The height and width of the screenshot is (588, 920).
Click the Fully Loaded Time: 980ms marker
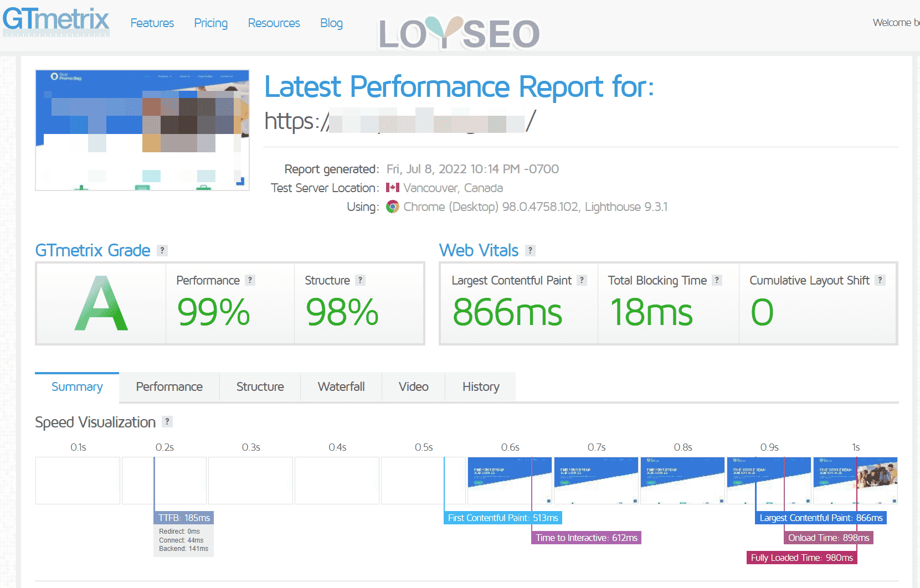click(x=802, y=558)
